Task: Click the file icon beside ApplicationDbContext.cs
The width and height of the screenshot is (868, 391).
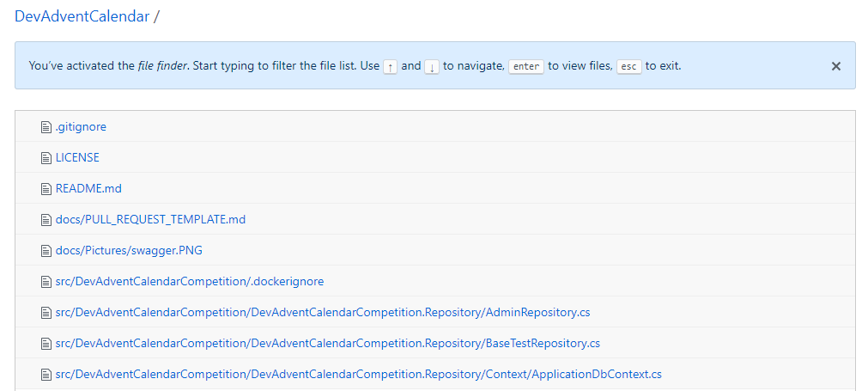Action: pyautogui.click(x=46, y=375)
